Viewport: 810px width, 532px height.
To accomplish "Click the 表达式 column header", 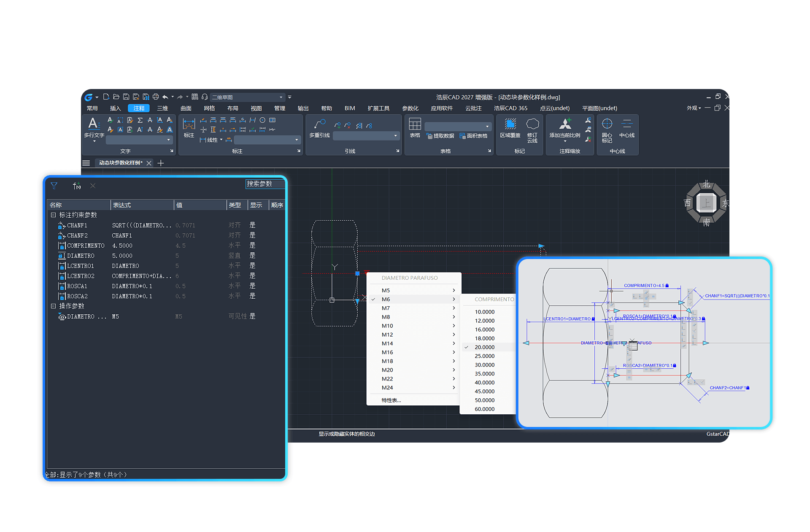I will pos(142,205).
